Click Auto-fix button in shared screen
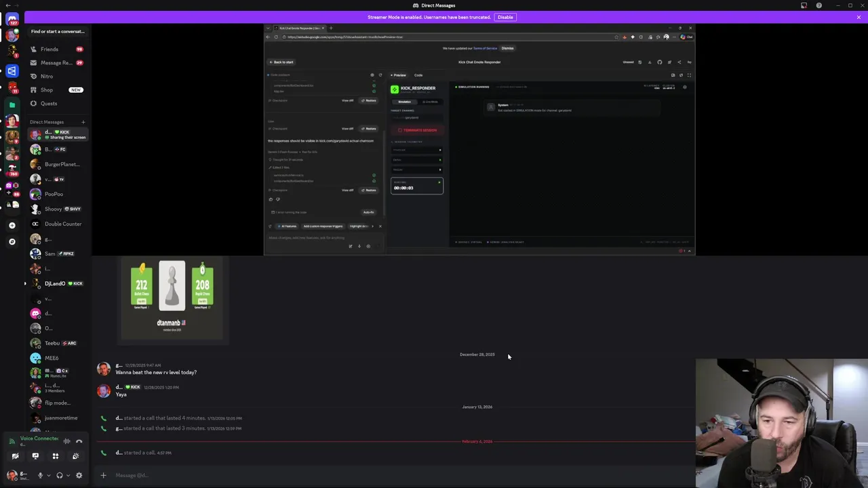This screenshot has width=868, height=488. [368, 212]
